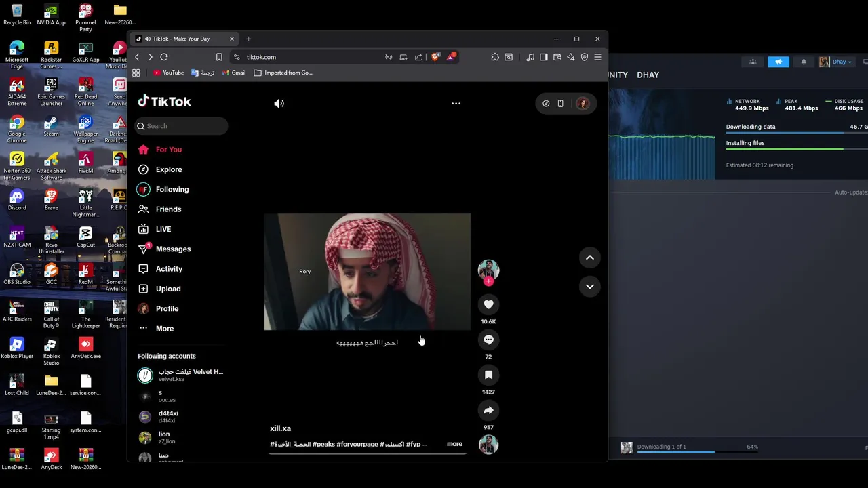The image size is (868, 488).
Task: Open the Brave VPN shield icon
Action: pos(585,57)
